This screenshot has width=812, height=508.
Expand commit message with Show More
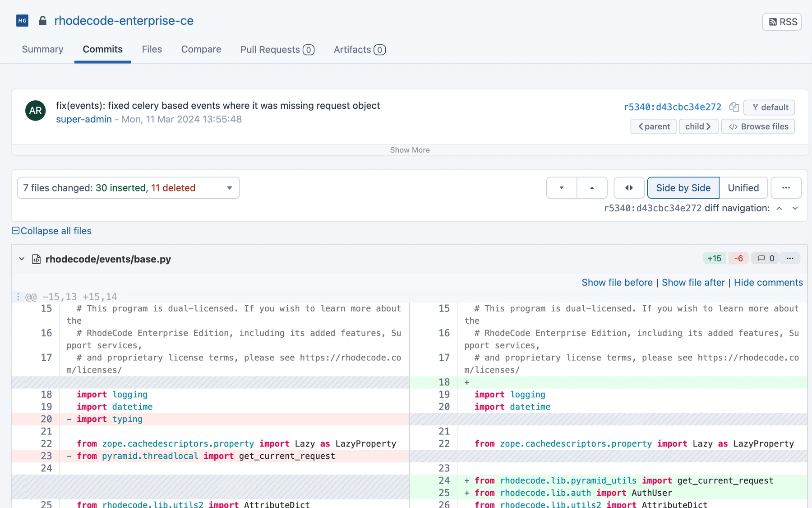410,150
